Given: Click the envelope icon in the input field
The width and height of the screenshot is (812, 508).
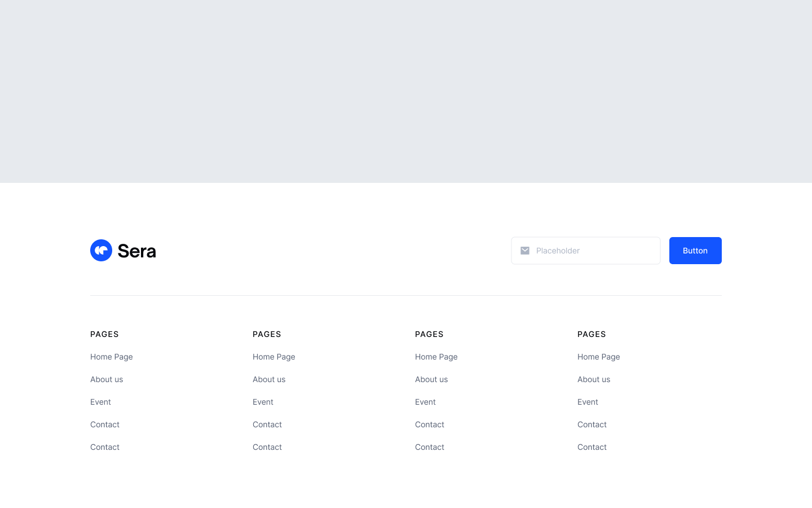Looking at the screenshot, I should coord(525,250).
